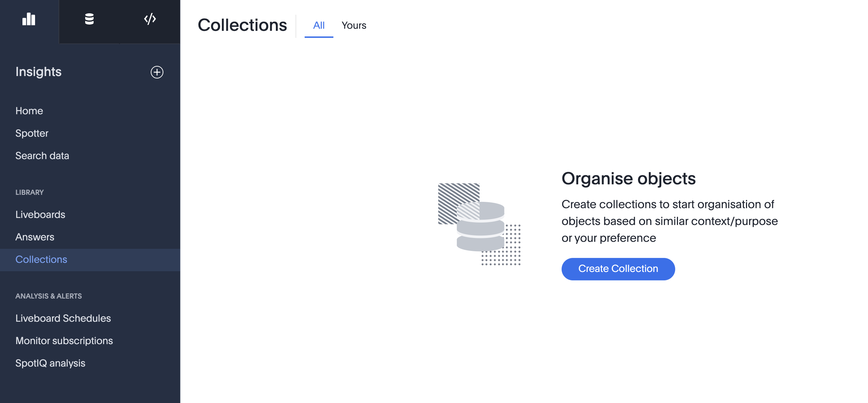The image size is (868, 403).
Task: Open the Answers library page
Action: click(x=35, y=237)
